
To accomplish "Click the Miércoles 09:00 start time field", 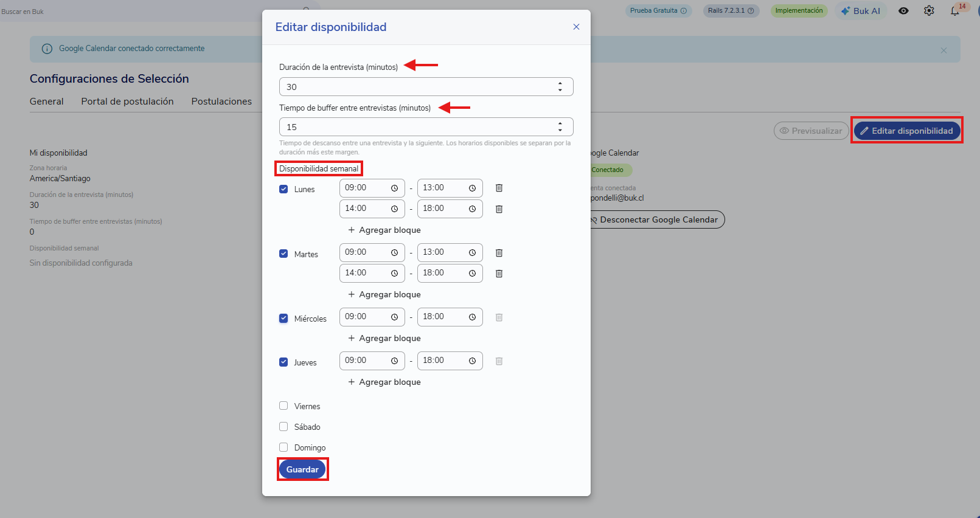I will [x=372, y=317].
